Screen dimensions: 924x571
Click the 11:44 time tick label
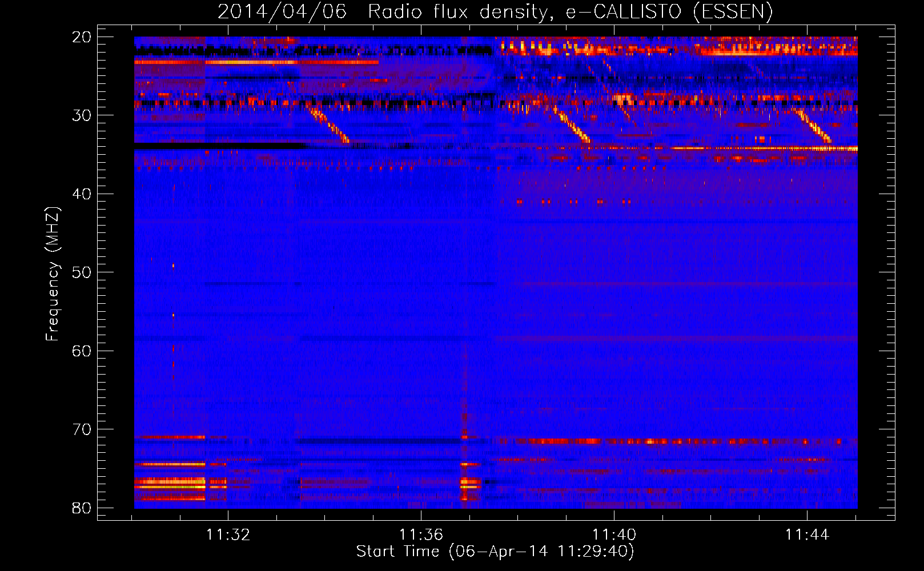[807, 535]
